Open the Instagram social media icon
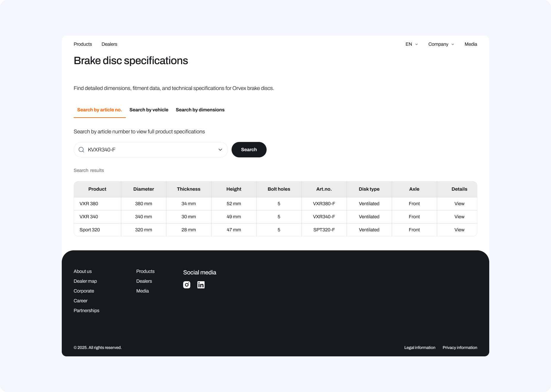This screenshot has width=551, height=392. (187, 285)
